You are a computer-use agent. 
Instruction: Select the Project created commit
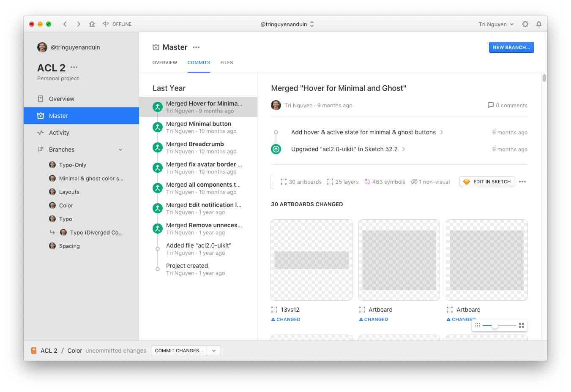click(x=198, y=269)
